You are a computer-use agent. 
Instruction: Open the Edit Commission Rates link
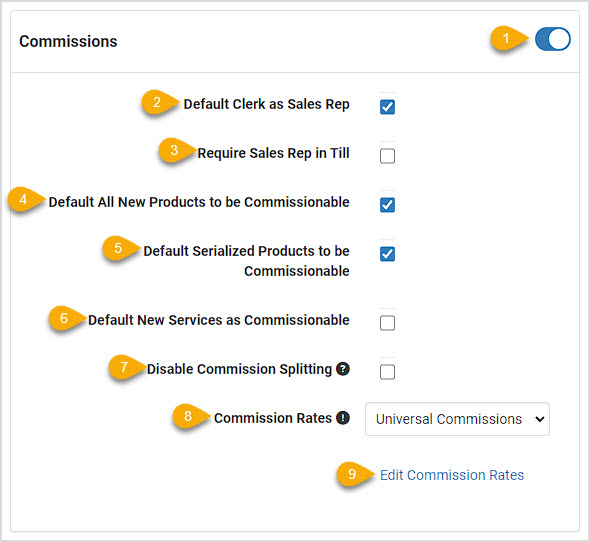click(x=452, y=475)
